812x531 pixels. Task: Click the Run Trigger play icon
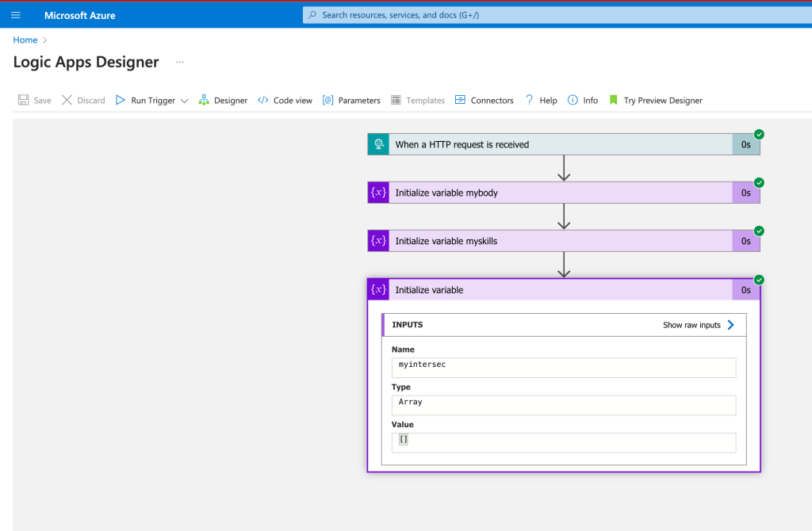click(121, 100)
